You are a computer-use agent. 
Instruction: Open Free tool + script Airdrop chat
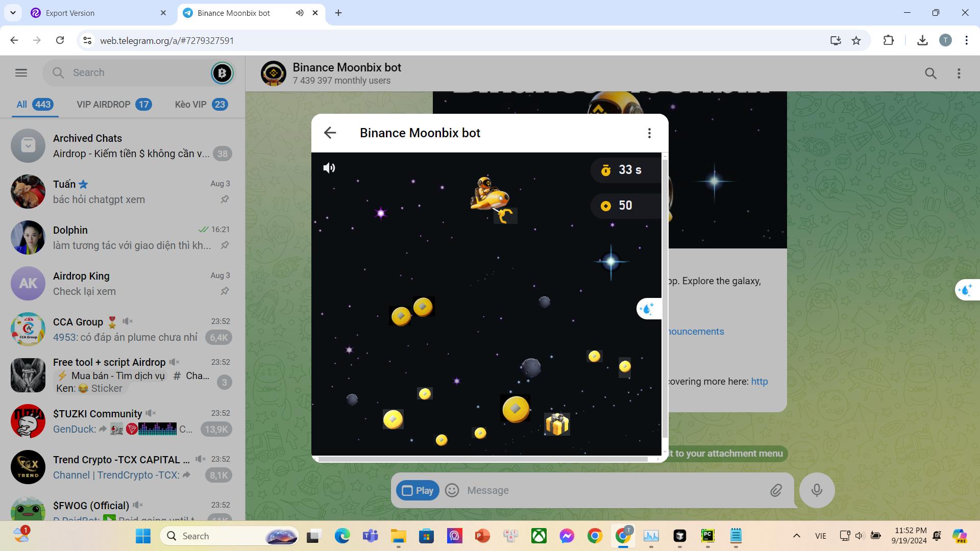[122, 375]
